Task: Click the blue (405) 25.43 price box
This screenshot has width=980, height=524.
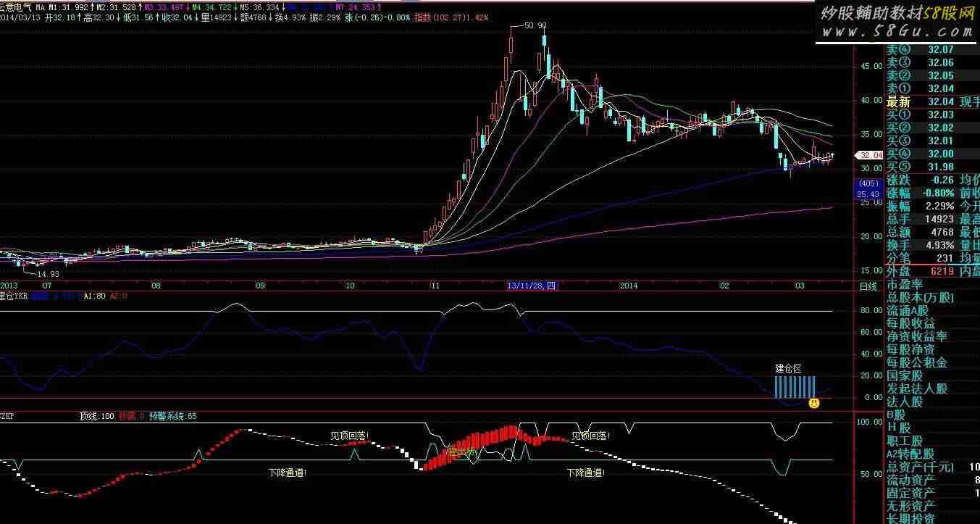Action: pyautogui.click(x=868, y=190)
